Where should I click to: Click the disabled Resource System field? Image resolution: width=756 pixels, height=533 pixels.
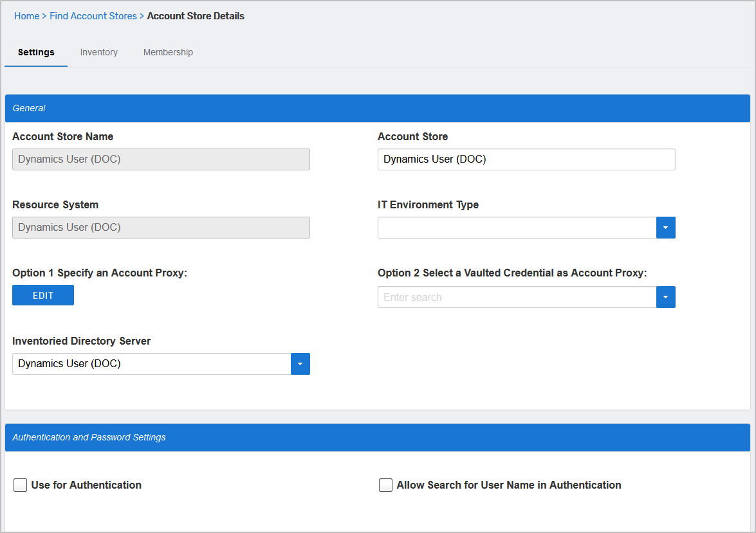click(161, 228)
